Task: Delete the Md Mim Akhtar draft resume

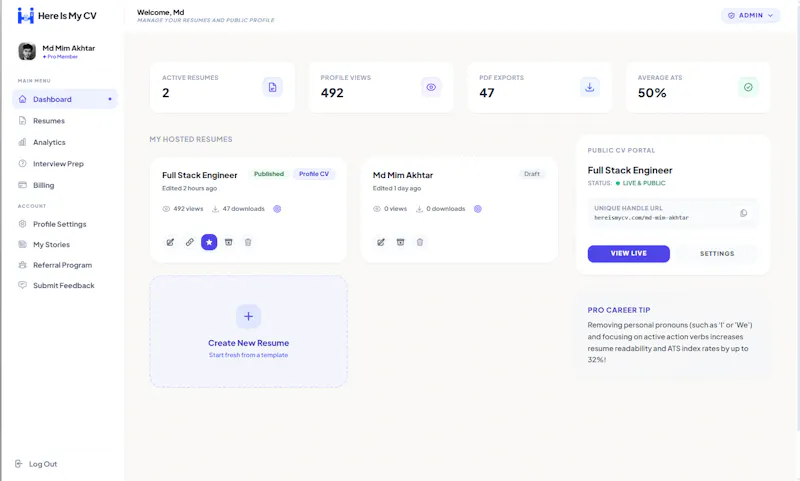Action: coord(420,242)
